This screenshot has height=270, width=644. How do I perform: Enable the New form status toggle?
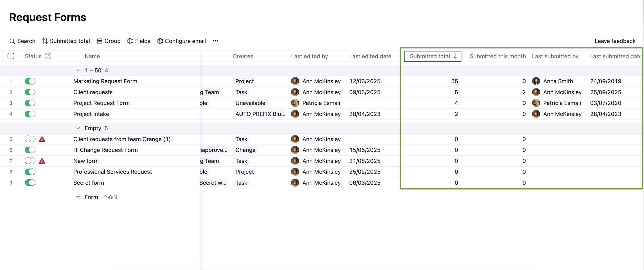[x=30, y=161]
